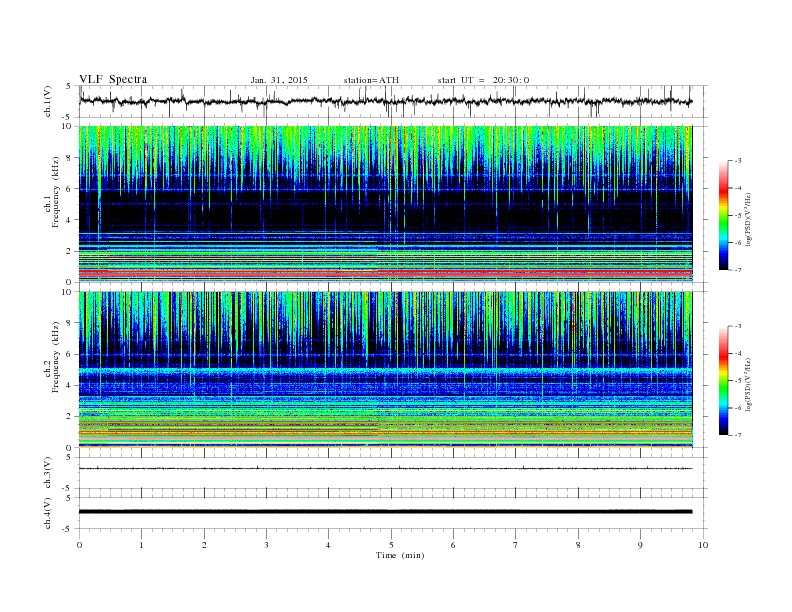The image size is (792, 612).
Task: Click time axis tick label "6" at bottom
Action: (453, 545)
